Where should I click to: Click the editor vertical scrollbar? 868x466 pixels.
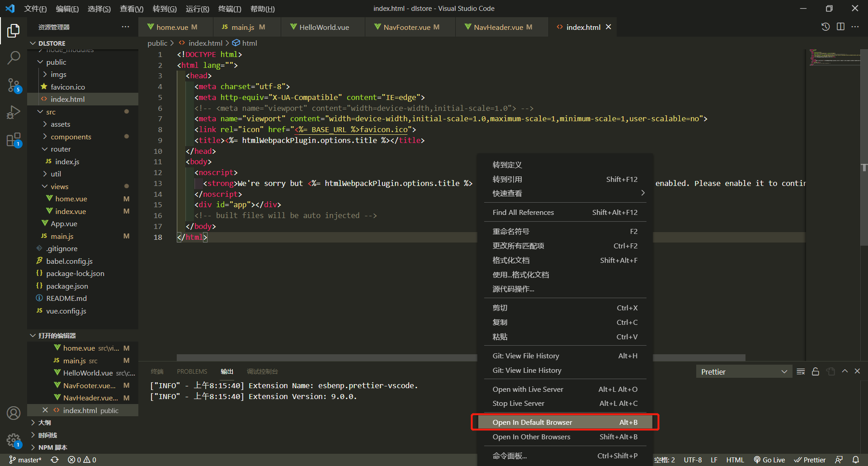click(x=864, y=147)
